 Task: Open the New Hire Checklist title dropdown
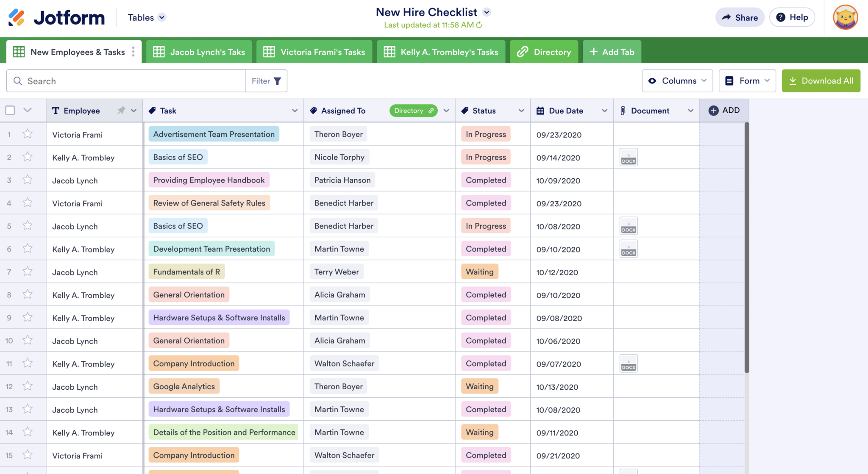tap(487, 12)
